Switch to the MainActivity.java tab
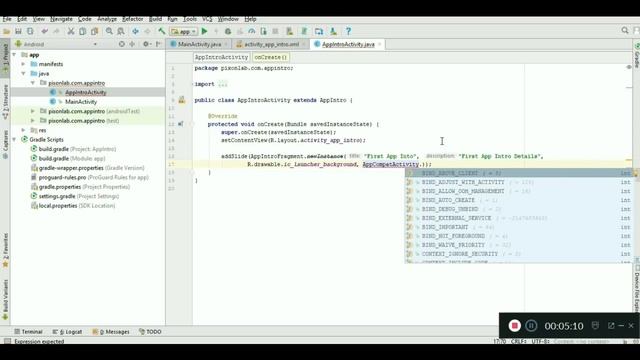 point(199,44)
